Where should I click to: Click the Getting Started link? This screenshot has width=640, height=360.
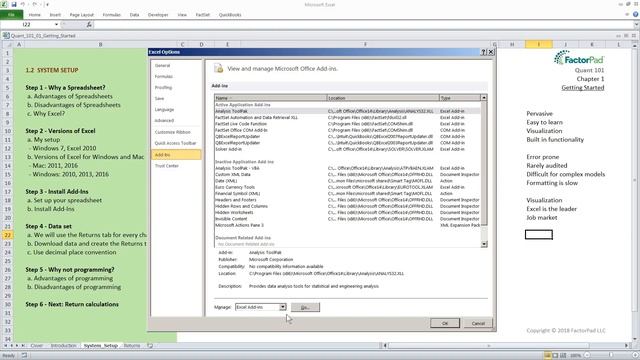pyautogui.click(x=582, y=87)
